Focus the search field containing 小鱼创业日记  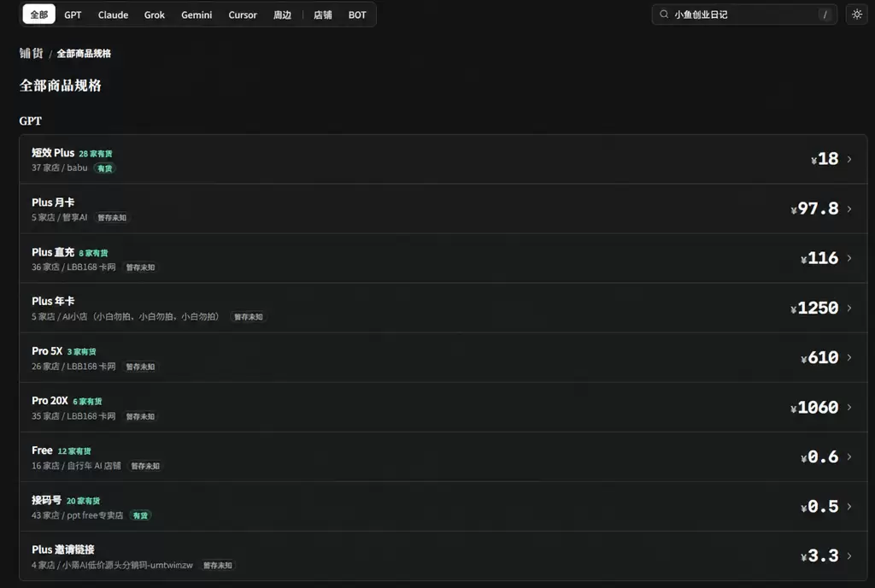tap(744, 15)
